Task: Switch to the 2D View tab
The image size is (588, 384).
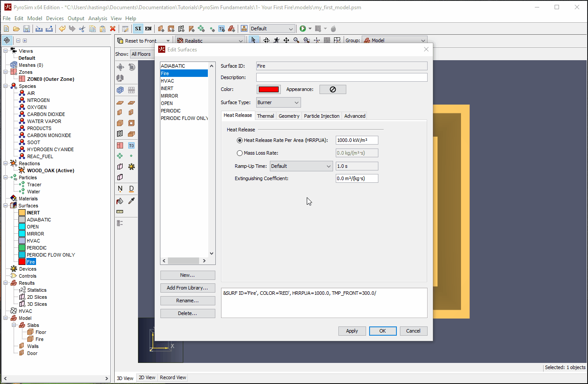Action: 147,377
